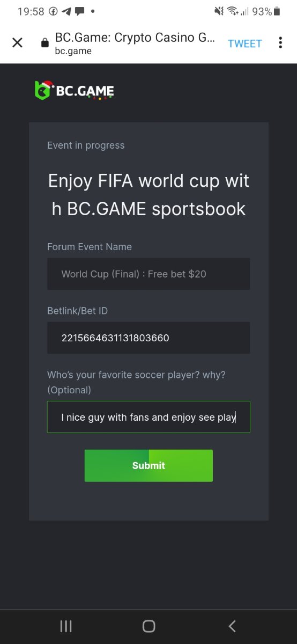The height and width of the screenshot is (644, 297).
Task: Click the bc.game URL text
Action: pos(73,52)
